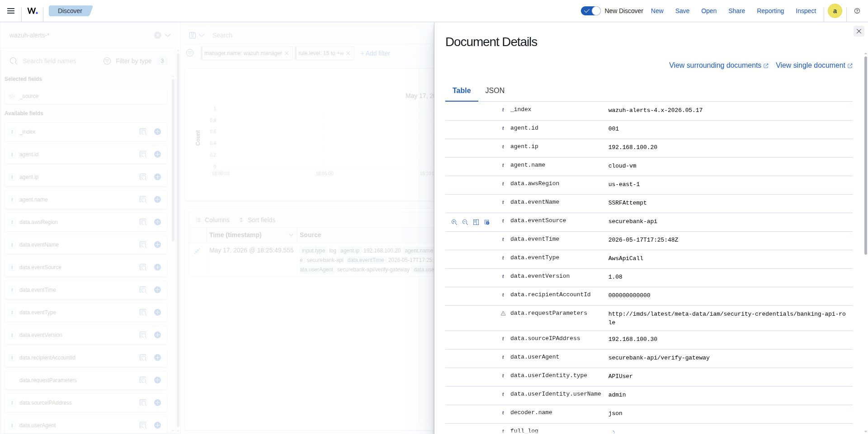Image resolution: width=868 pixels, height=434 pixels.
Task: Click the wazuh-alerts-4.x-2026.05.17 index value
Action: pyautogui.click(x=656, y=110)
